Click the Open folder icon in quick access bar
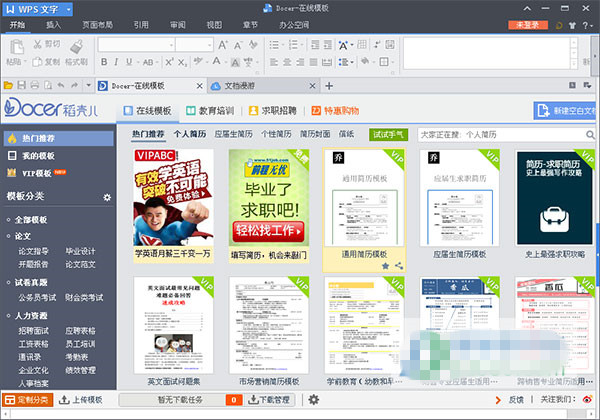Screen dimensions: 600x420 pyautogui.click(x=8, y=85)
